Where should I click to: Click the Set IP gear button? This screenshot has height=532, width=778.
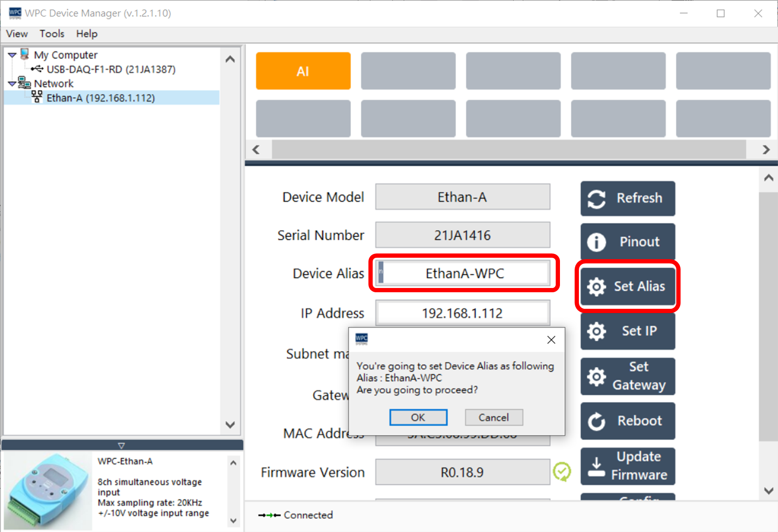(x=627, y=331)
